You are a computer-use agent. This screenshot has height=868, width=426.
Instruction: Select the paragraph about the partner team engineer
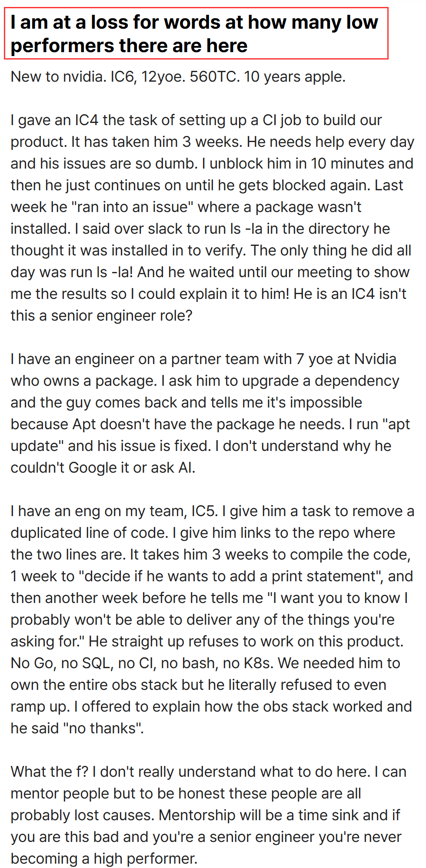(x=210, y=414)
